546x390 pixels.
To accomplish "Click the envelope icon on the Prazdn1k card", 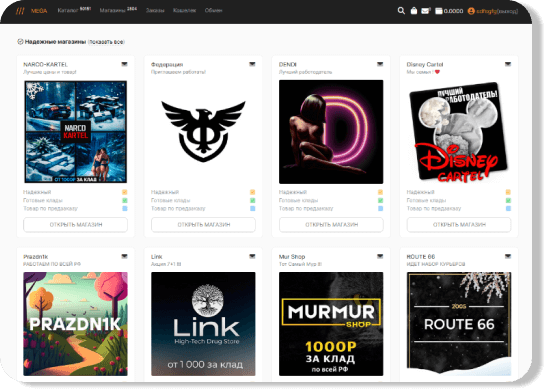I will point(124,256).
